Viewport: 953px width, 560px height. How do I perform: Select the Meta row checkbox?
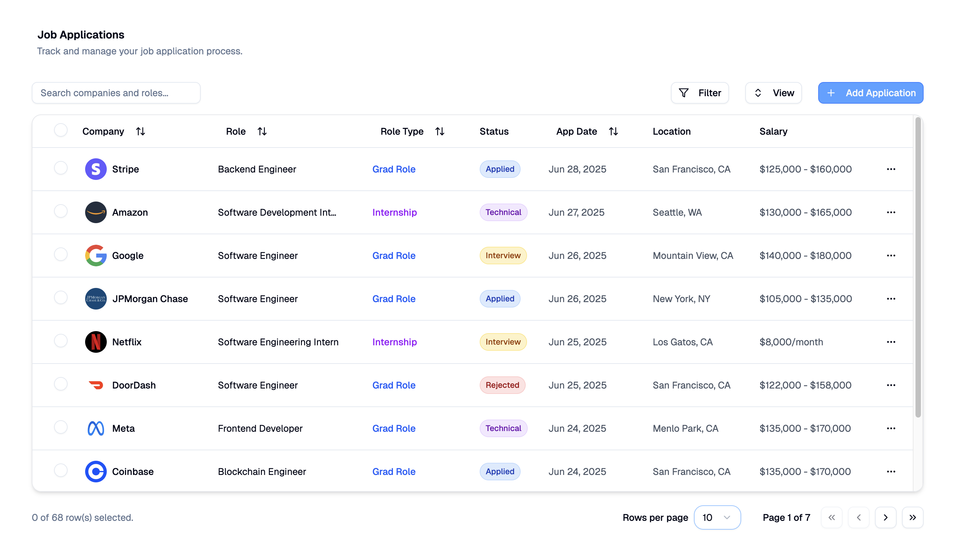[60, 427]
